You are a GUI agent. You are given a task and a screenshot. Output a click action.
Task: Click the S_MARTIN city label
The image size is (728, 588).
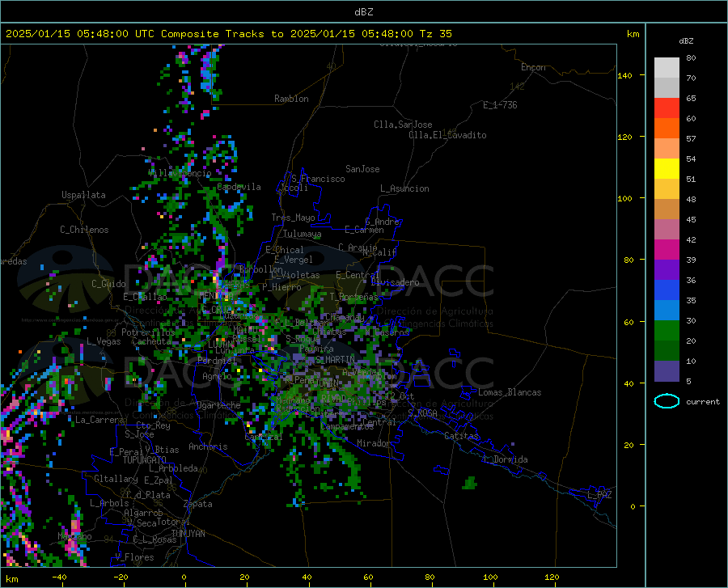point(335,359)
